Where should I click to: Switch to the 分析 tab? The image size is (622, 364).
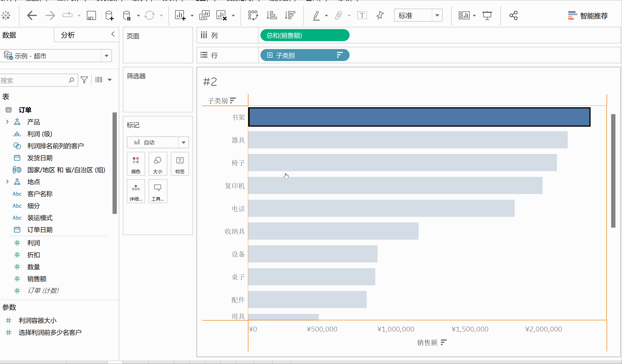(68, 35)
